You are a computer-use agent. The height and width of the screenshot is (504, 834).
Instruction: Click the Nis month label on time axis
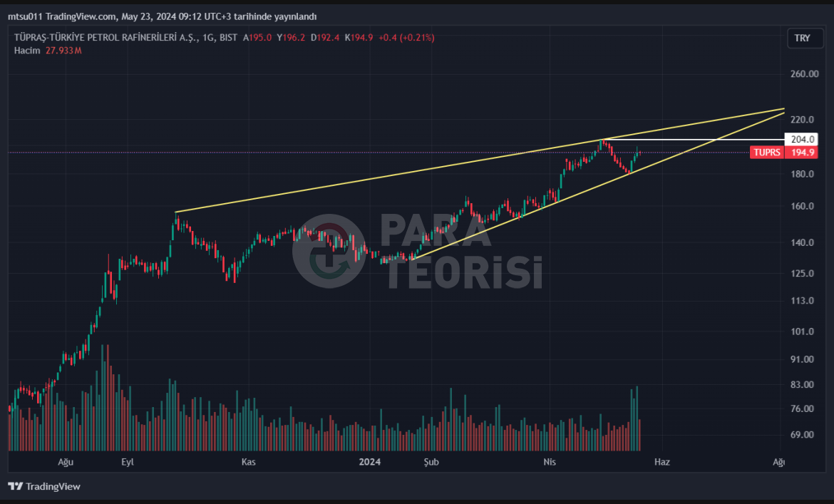pos(550,462)
